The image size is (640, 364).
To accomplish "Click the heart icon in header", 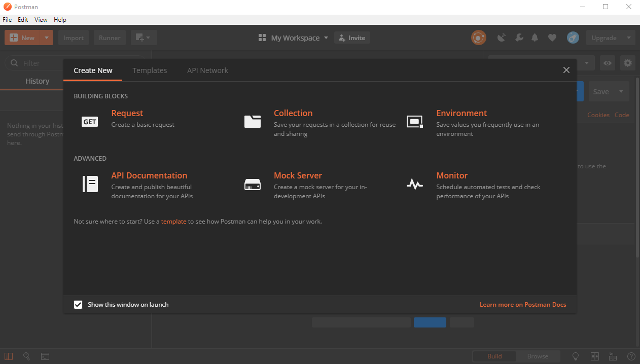I will pos(552,38).
